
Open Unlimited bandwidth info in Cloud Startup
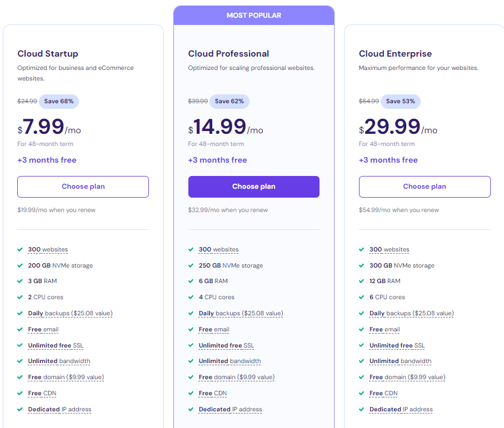click(x=59, y=361)
